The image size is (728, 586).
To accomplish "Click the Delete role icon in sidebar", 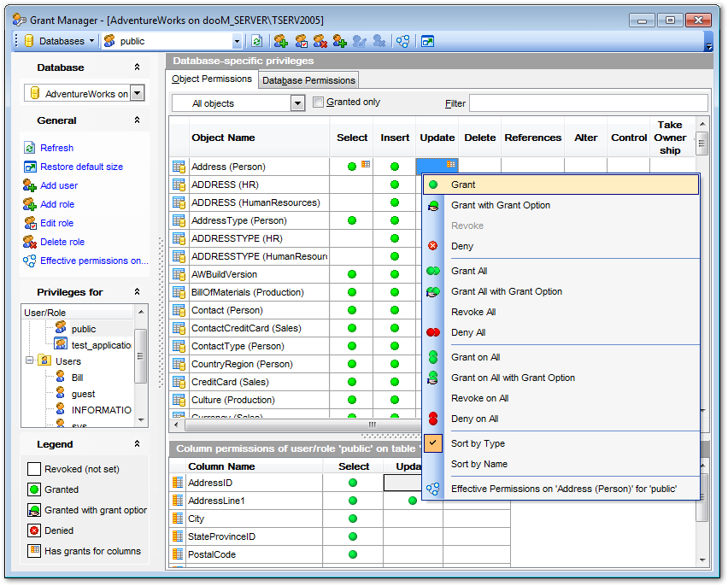I will point(29,242).
